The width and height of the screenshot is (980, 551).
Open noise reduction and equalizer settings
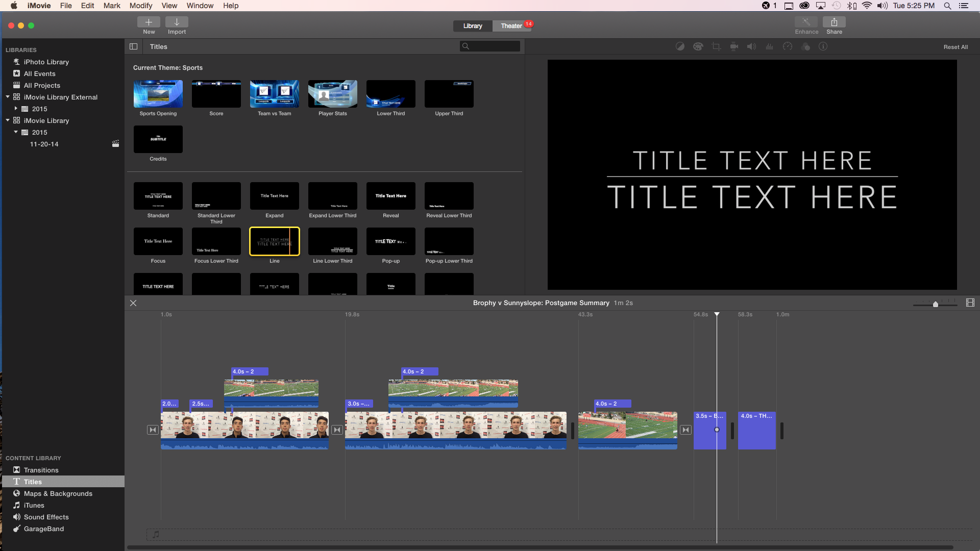769,46
